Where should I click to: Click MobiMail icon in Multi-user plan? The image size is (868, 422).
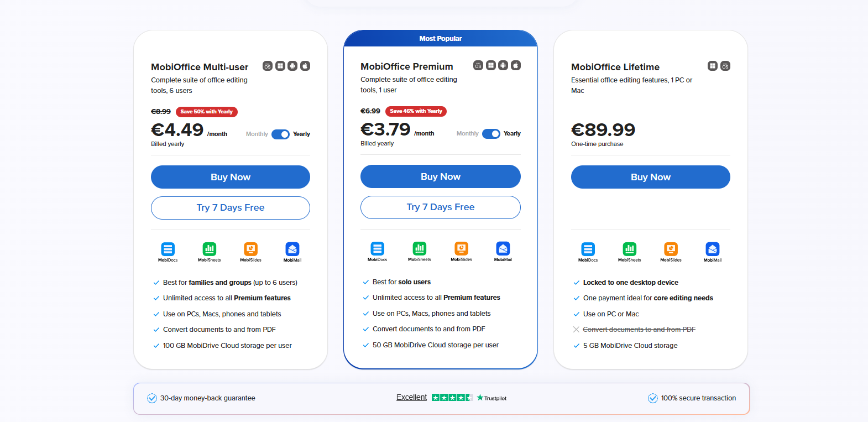pos(292,249)
